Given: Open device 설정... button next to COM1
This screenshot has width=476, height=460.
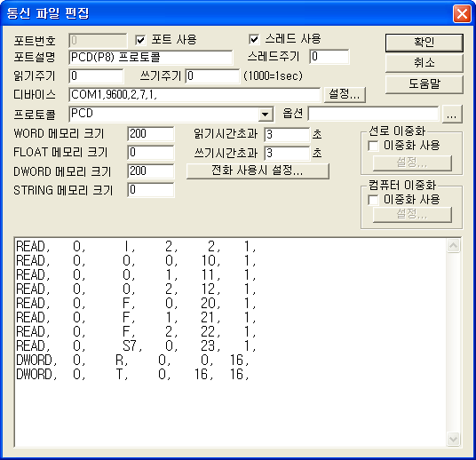Looking at the screenshot, I should 345,94.
